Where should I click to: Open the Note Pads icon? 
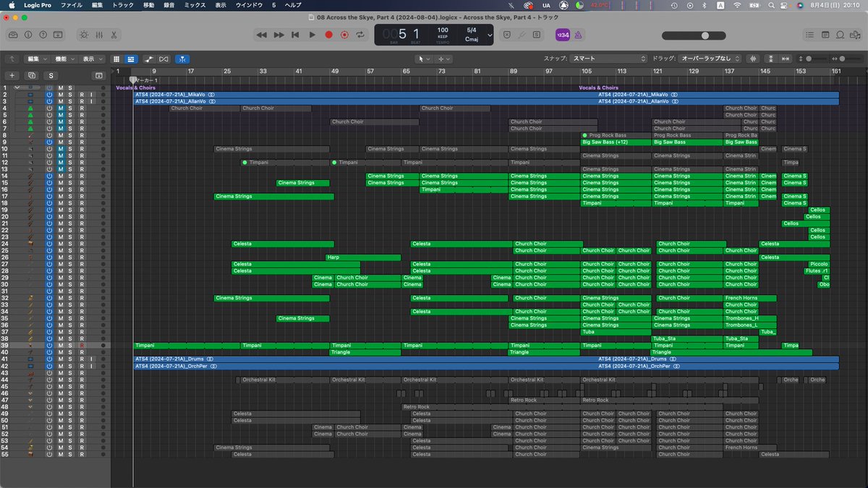click(826, 35)
